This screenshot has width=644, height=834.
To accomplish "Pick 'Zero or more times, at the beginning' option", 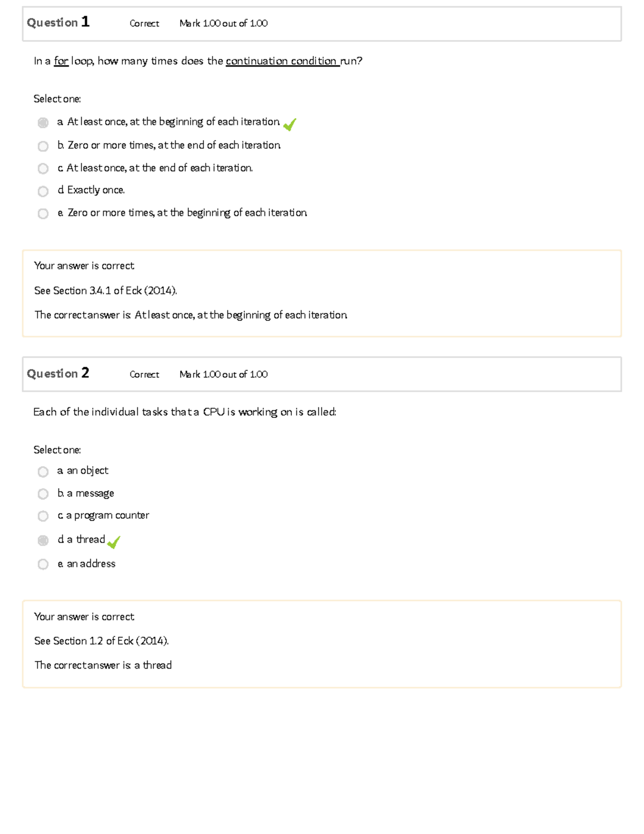I will (x=43, y=214).
